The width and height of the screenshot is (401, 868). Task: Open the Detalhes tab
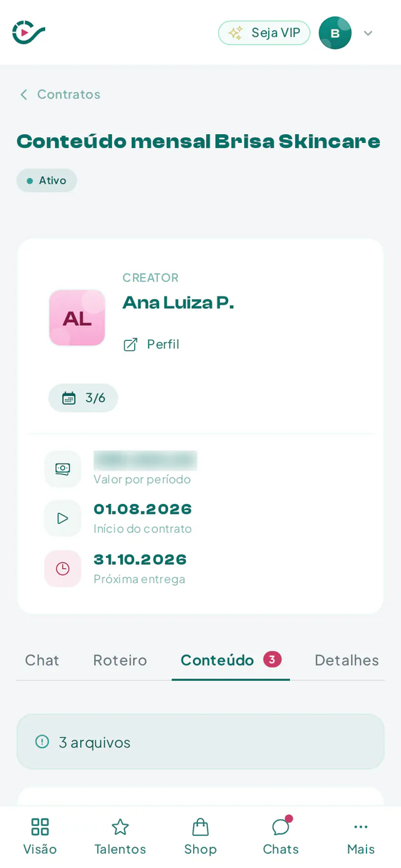346,660
